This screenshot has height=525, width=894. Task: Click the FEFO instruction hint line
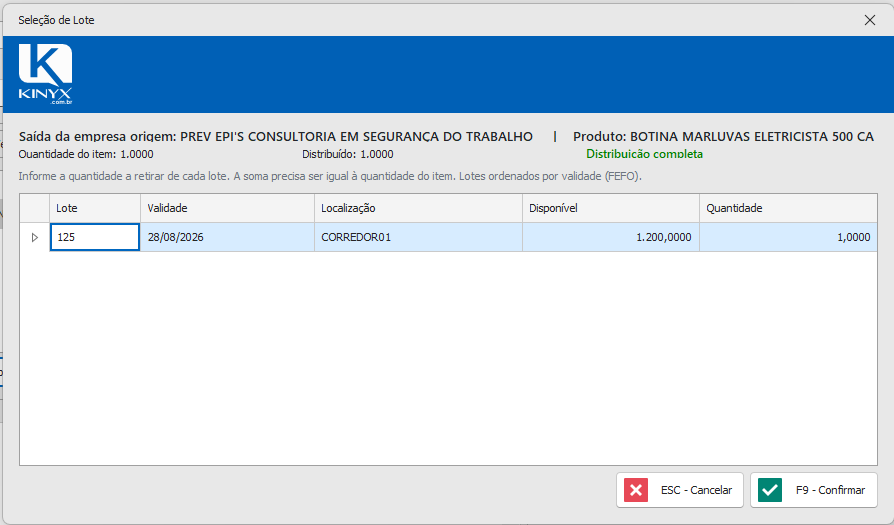[x=330, y=176]
